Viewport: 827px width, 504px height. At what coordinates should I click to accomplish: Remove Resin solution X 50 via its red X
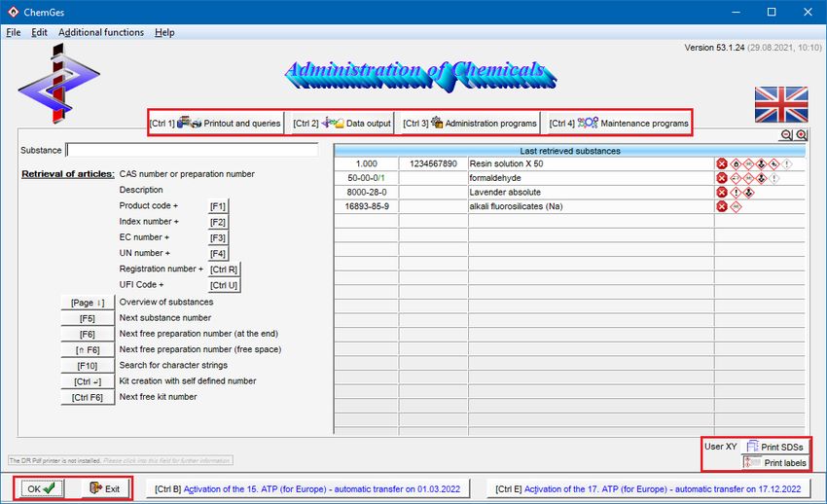coord(722,164)
